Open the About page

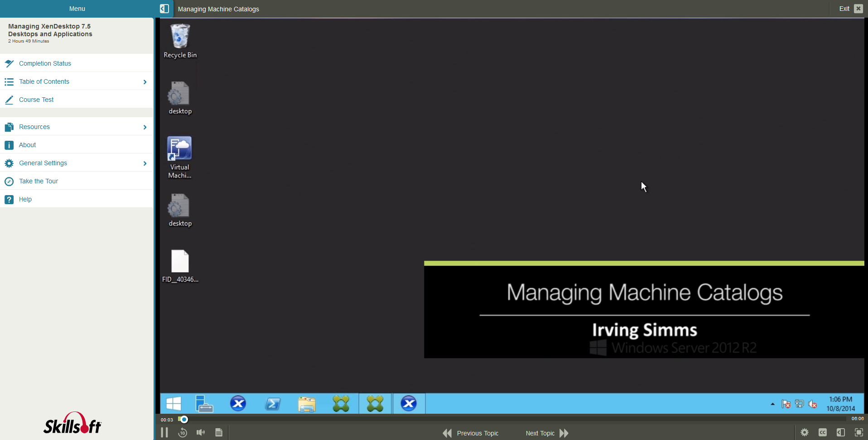coord(28,145)
